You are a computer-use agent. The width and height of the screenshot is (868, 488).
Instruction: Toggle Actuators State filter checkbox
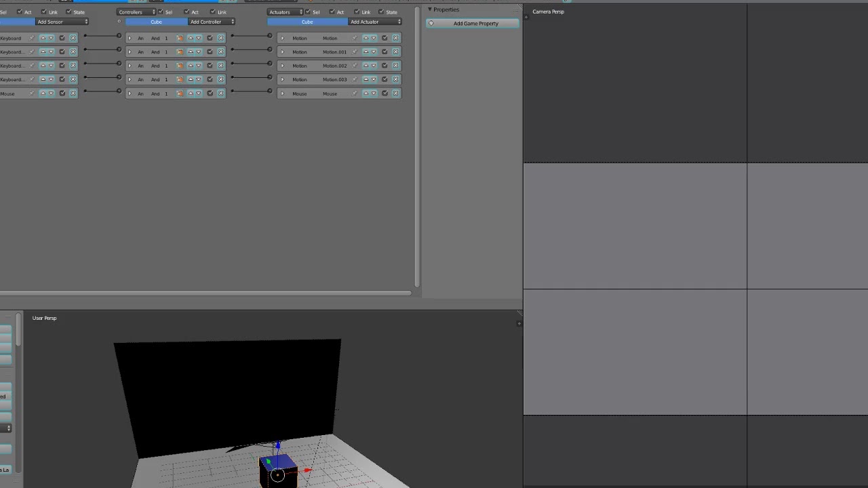382,12
